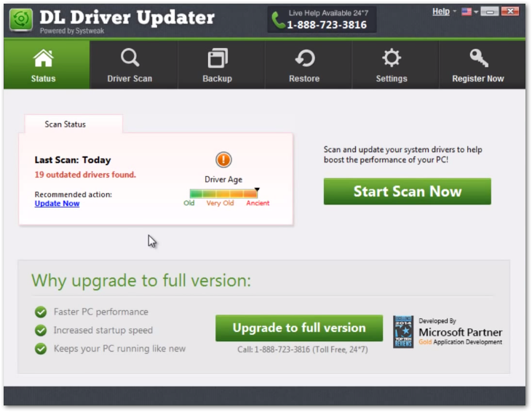This screenshot has height=412, width=532.
Task: Click Upgrade to full version button
Action: tap(299, 328)
